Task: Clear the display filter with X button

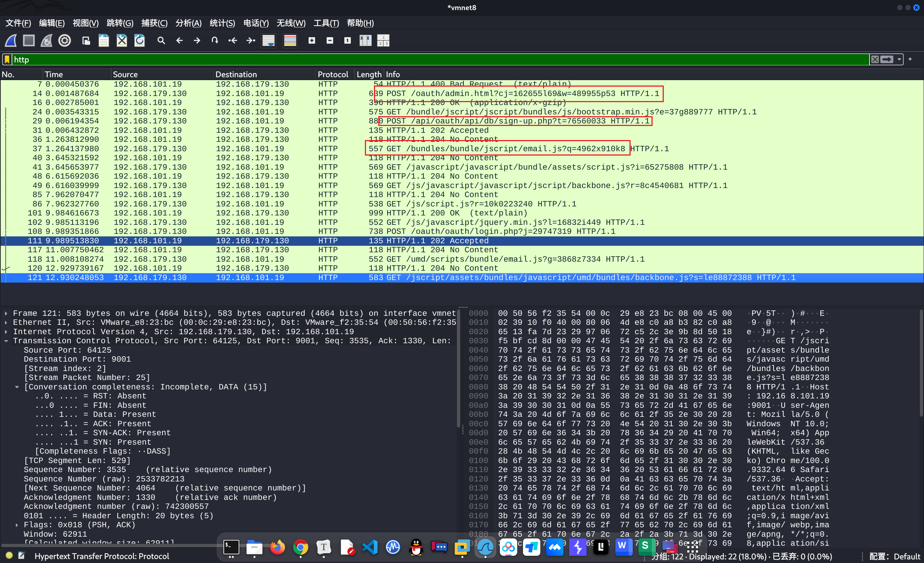Action: tap(875, 60)
